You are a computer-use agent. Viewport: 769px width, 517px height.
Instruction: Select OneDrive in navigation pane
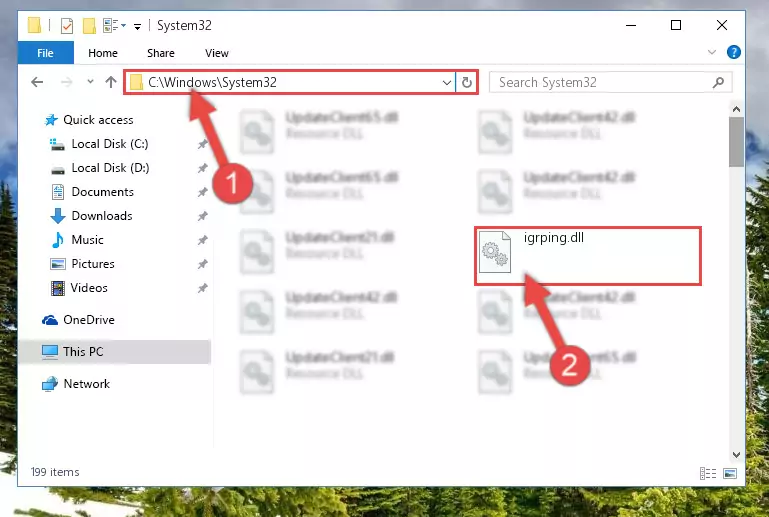point(89,320)
